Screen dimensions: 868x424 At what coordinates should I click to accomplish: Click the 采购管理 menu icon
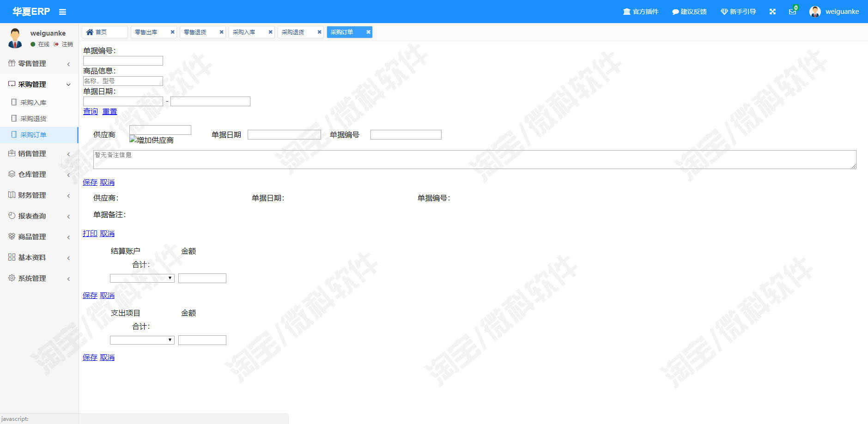tap(12, 84)
